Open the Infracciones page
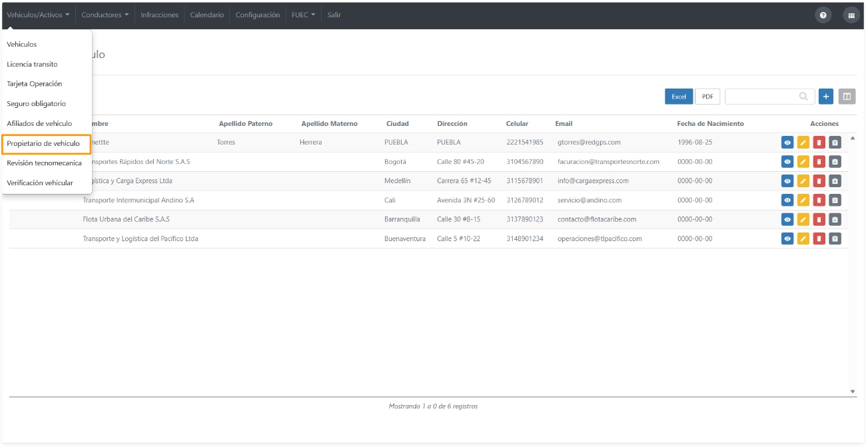This screenshot has height=447, width=868. click(159, 15)
